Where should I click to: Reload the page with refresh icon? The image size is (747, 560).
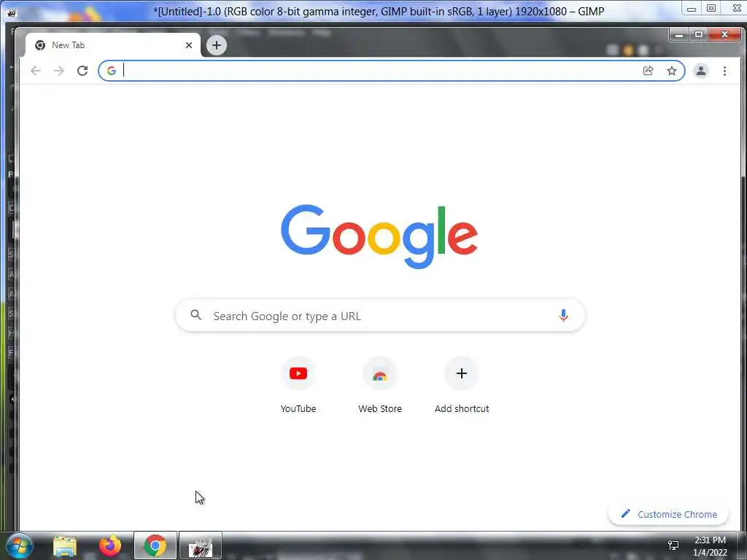[x=82, y=71]
